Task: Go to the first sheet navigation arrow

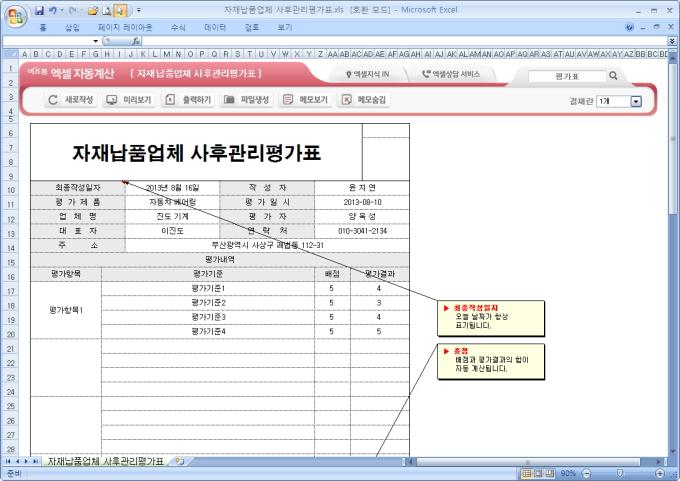Action: tap(8, 461)
